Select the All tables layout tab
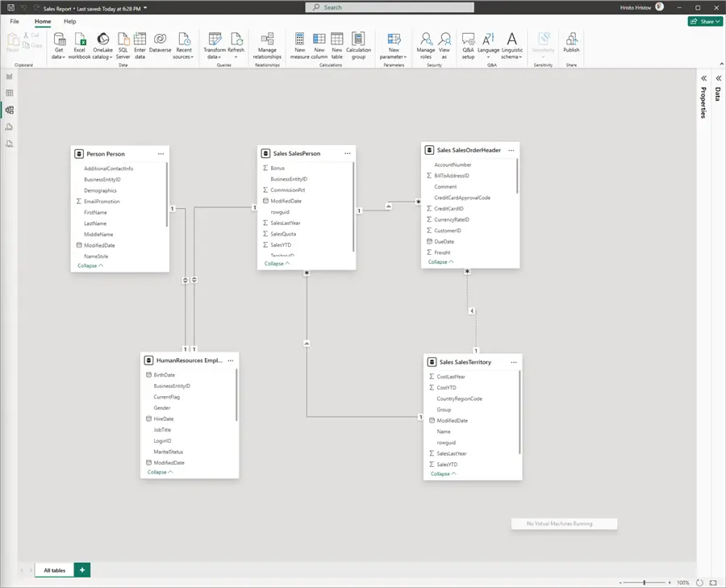Screen dimensions: 726x588 tap(55, 570)
